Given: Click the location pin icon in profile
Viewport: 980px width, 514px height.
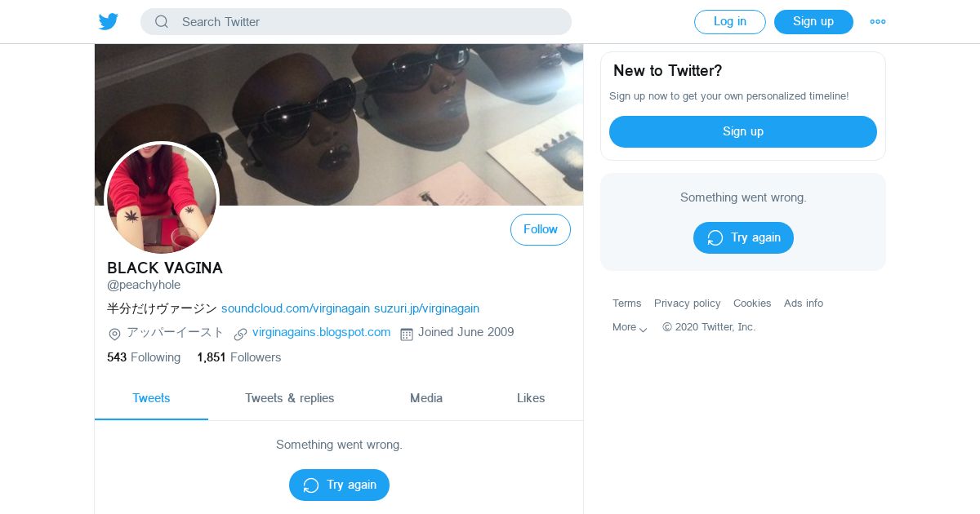Looking at the screenshot, I should [x=114, y=334].
